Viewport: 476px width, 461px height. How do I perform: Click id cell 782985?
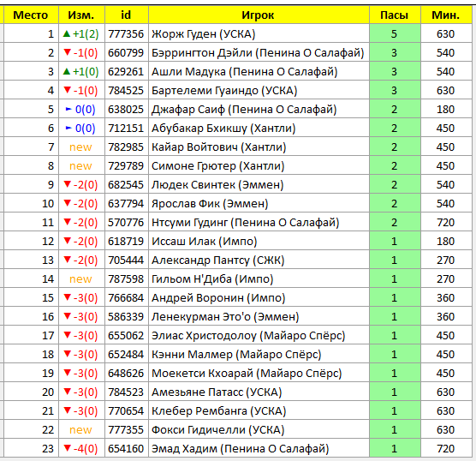[127, 147]
